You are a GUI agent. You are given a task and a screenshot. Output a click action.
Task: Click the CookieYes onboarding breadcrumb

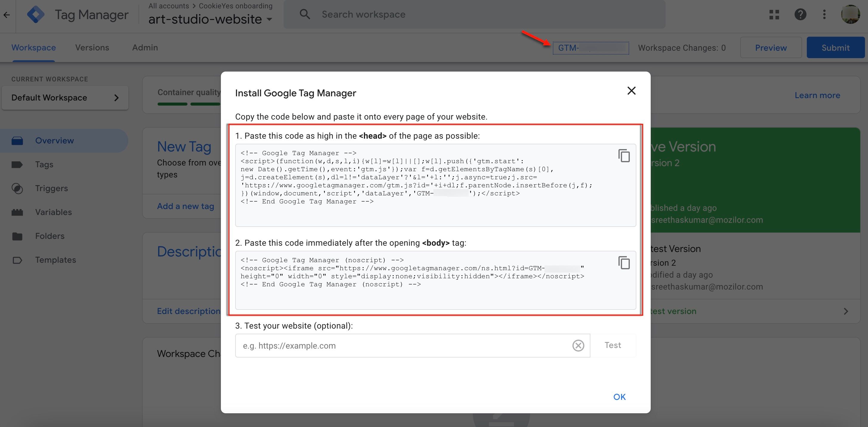tap(236, 6)
